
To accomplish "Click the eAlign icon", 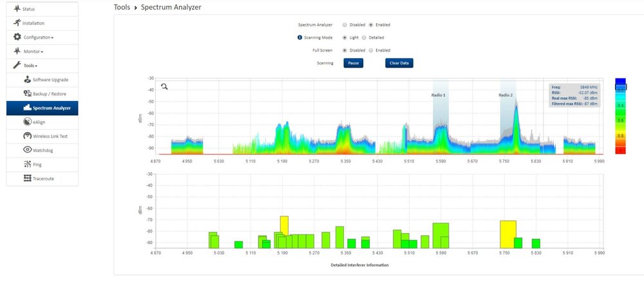I will [27, 122].
